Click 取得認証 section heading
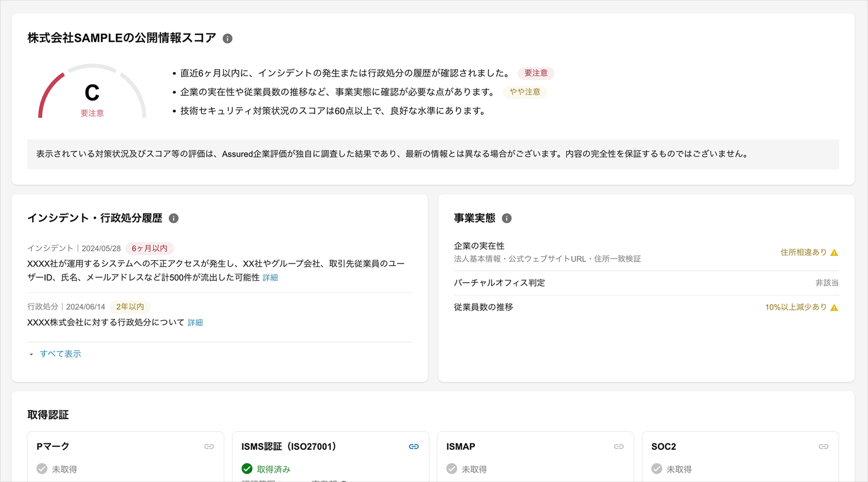The image size is (868, 482). point(48,415)
